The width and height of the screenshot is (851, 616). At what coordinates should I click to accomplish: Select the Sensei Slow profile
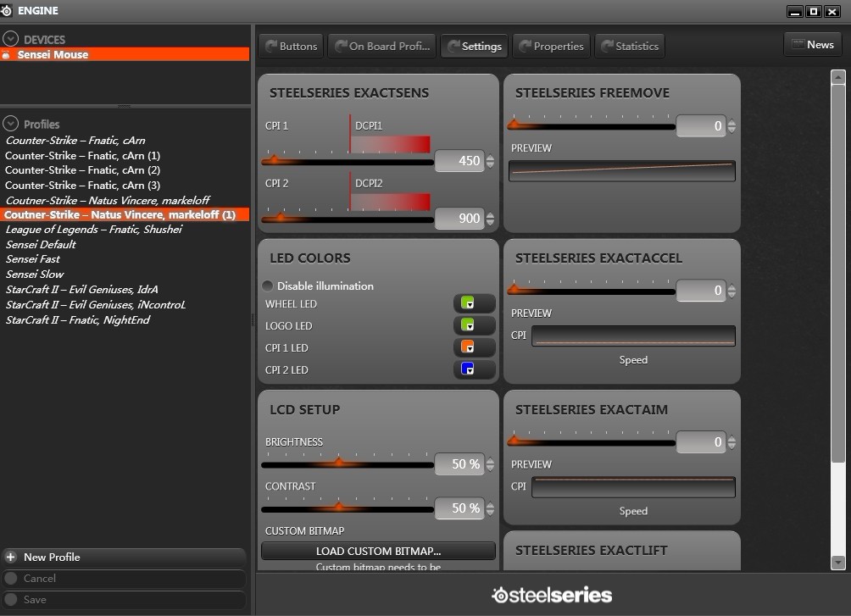[35, 274]
